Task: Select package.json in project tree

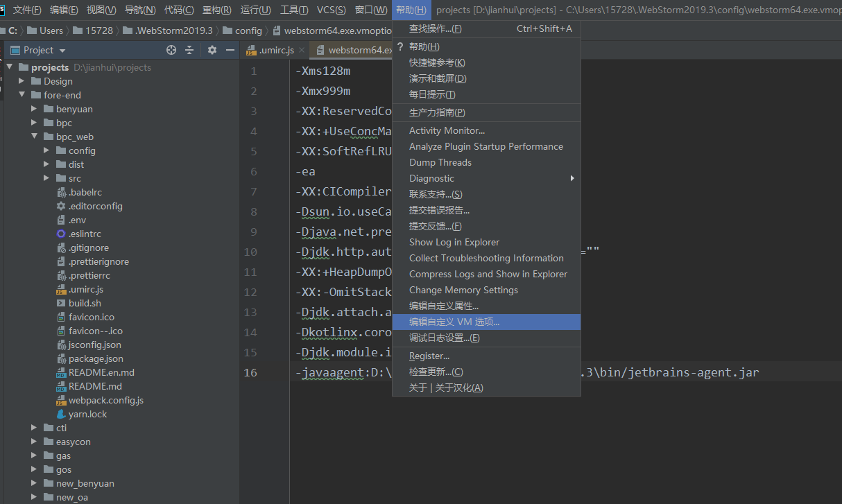Action: 96,358
